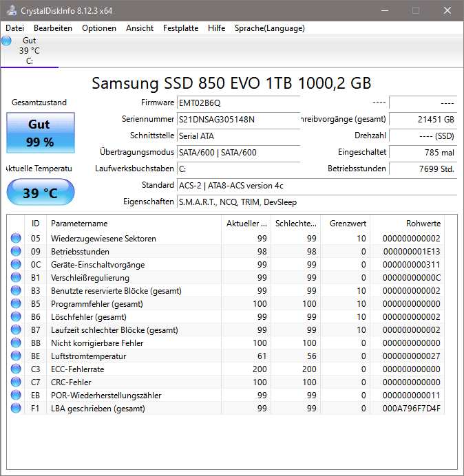The image size is (464, 476).
Task: Click status orb of Verschleißregulierung attribute
Action: [x=16, y=277]
